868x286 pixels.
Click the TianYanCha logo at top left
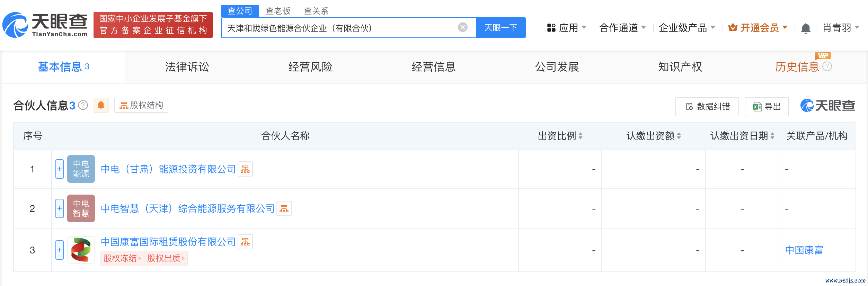tap(45, 25)
